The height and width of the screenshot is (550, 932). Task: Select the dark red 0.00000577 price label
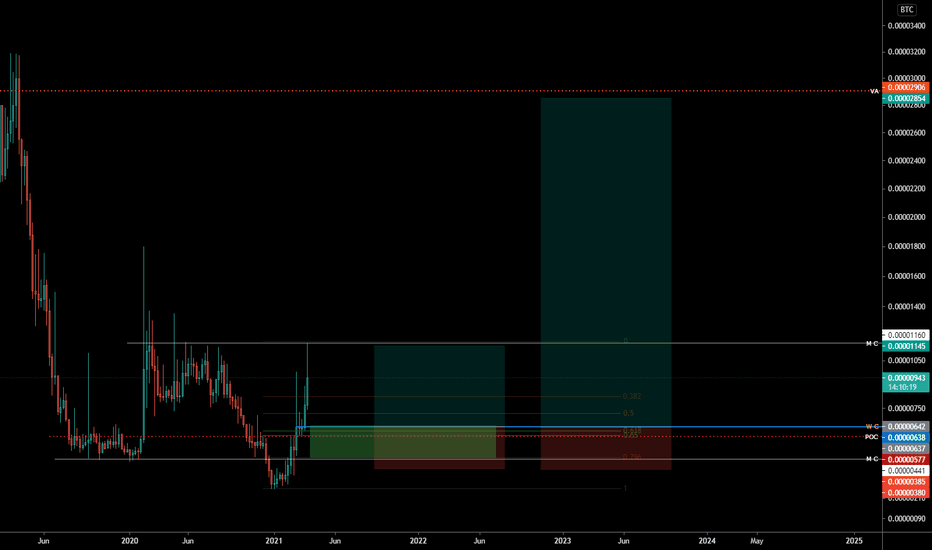click(x=906, y=460)
